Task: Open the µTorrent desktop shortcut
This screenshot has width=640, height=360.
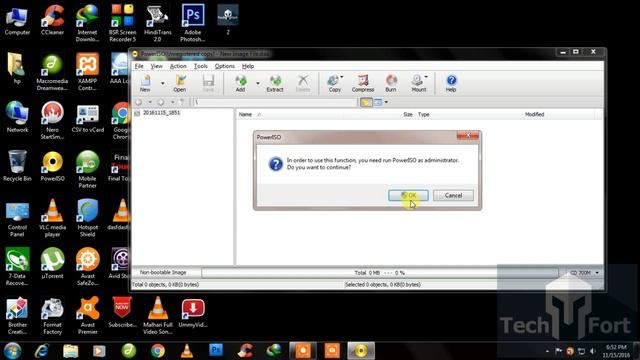Action: pos(52,264)
